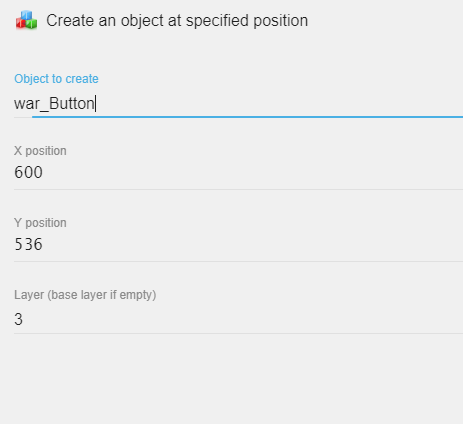The image size is (463, 424).
Task: Click the value 600 under X position
Action: click(28, 173)
